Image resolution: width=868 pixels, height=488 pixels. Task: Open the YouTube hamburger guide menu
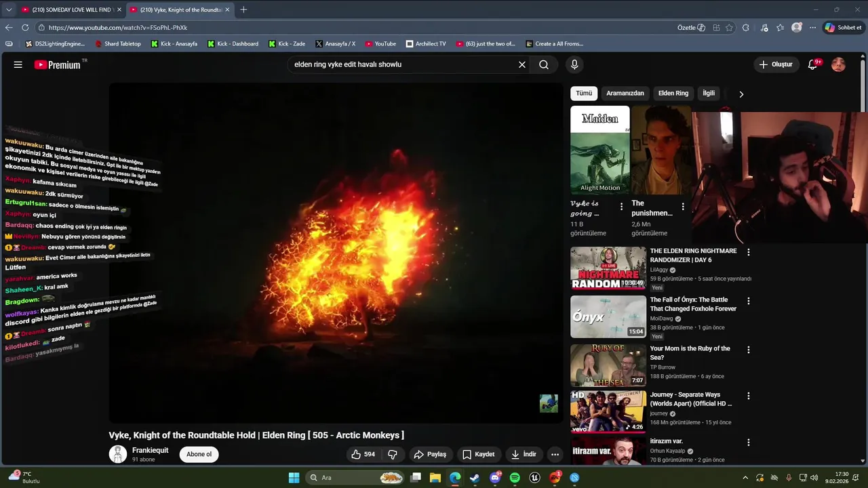(18, 64)
